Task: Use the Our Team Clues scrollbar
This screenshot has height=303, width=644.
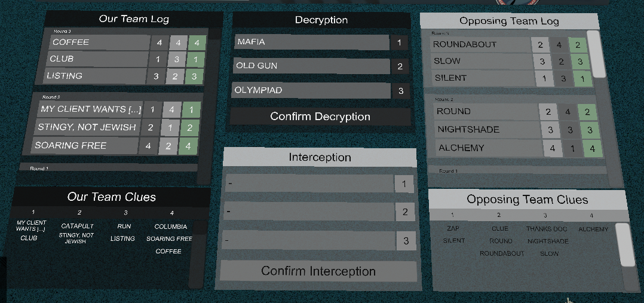Action: click(x=197, y=253)
